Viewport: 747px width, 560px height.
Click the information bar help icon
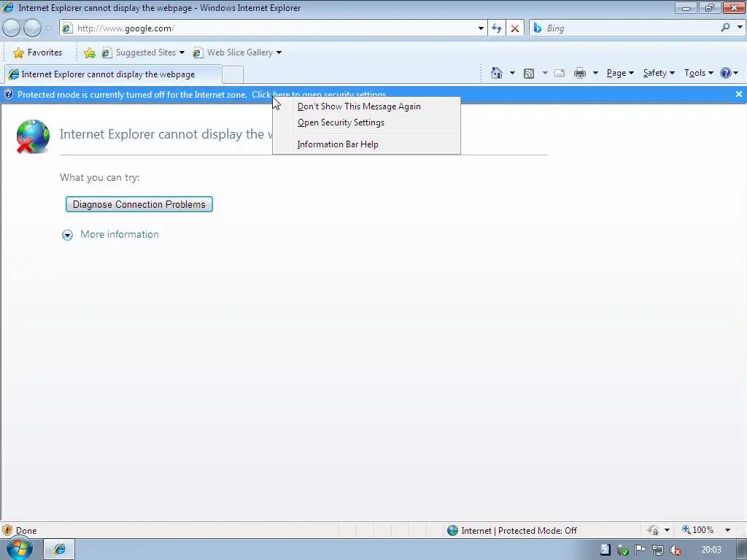point(8,94)
